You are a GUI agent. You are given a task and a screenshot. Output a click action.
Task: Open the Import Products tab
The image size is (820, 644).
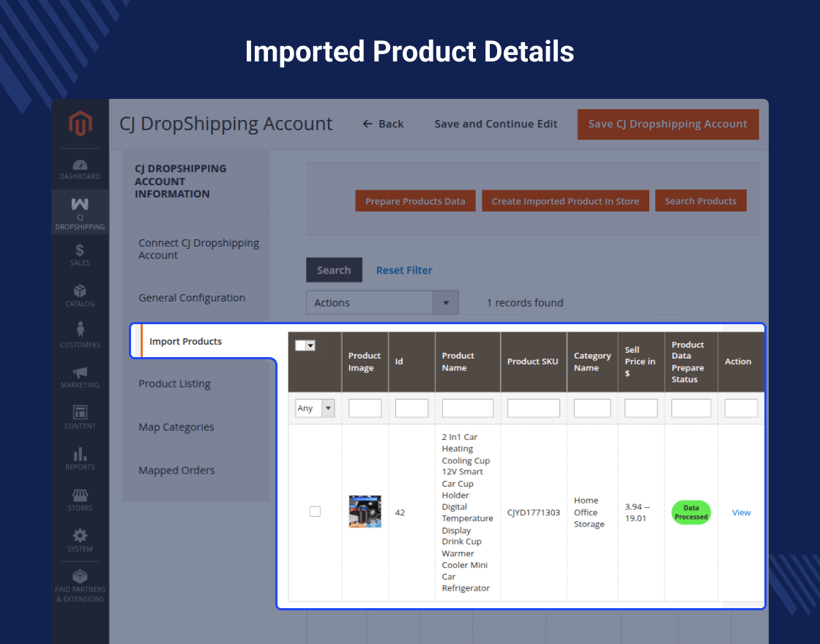pyautogui.click(x=186, y=341)
